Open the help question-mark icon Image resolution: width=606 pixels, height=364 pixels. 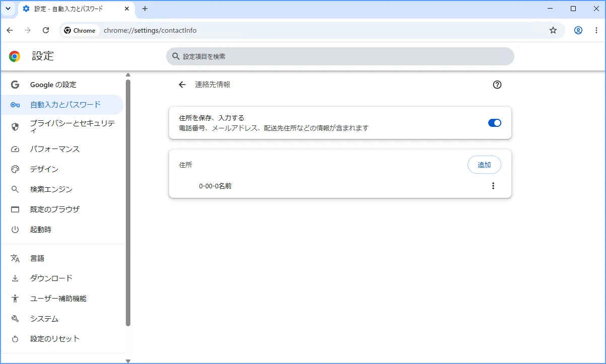[x=497, y=85]
